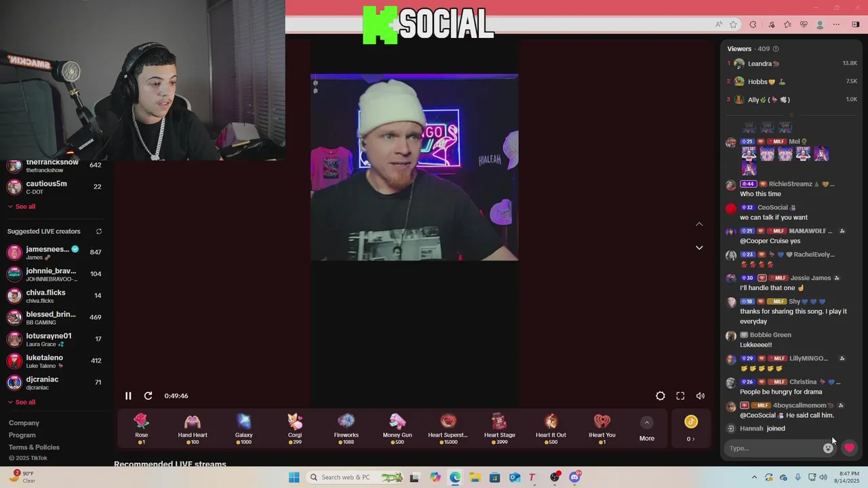Open the stream settings gear icon
Image resolution: width=868 pixels, height=488 pixels.
coord(660,396)
